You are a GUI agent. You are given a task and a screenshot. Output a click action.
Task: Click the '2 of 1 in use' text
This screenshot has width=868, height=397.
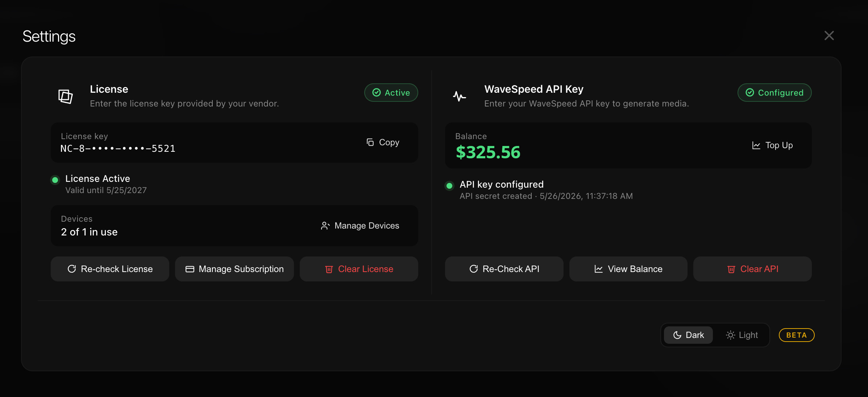[x=89, y=232]
